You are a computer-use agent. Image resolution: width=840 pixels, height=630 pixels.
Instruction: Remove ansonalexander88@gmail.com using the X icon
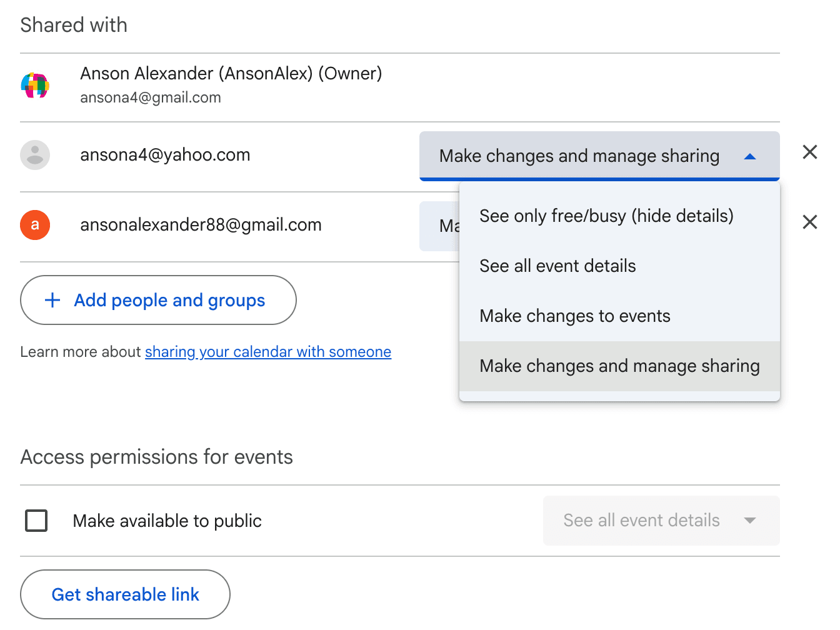(809, 222)
